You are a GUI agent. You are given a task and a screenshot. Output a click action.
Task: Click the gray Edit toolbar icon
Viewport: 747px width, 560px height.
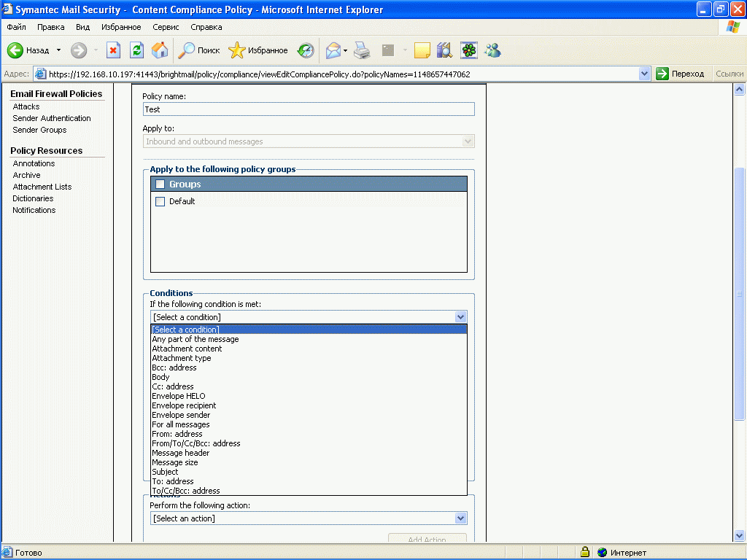pyautogui.click(x=388, y=50)
